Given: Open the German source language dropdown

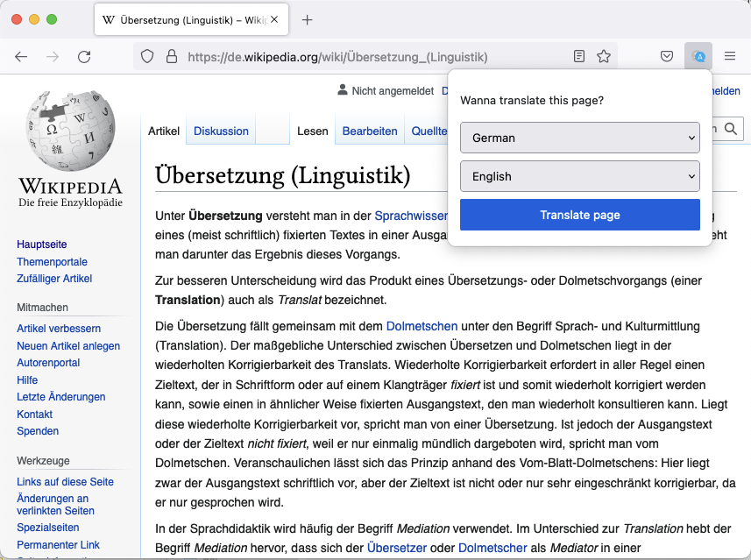Looking at the screenshot, I should pos(579,138).
